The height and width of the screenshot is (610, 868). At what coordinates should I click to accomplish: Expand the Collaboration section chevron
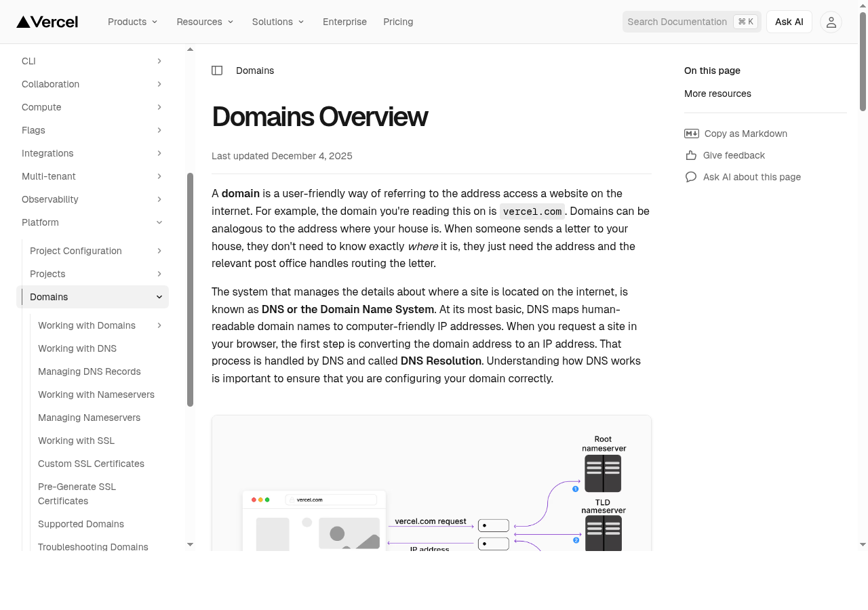pyautogui.click(x=159, y=84)
